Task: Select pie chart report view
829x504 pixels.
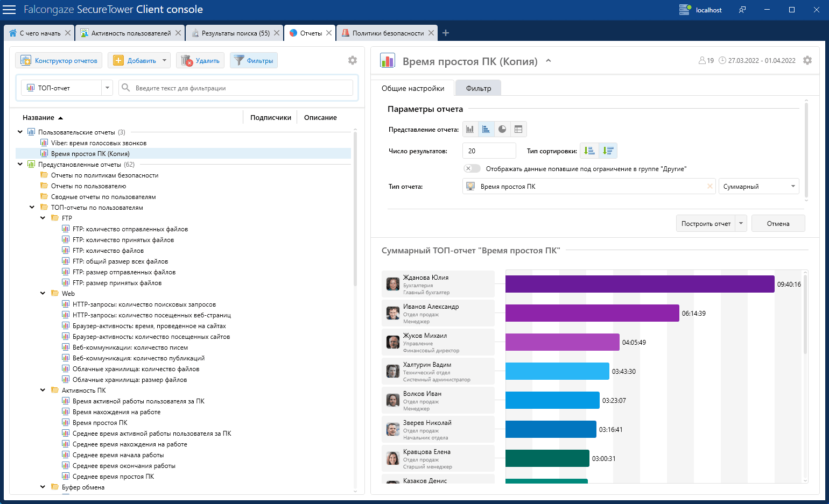Action: pos(502,129)
